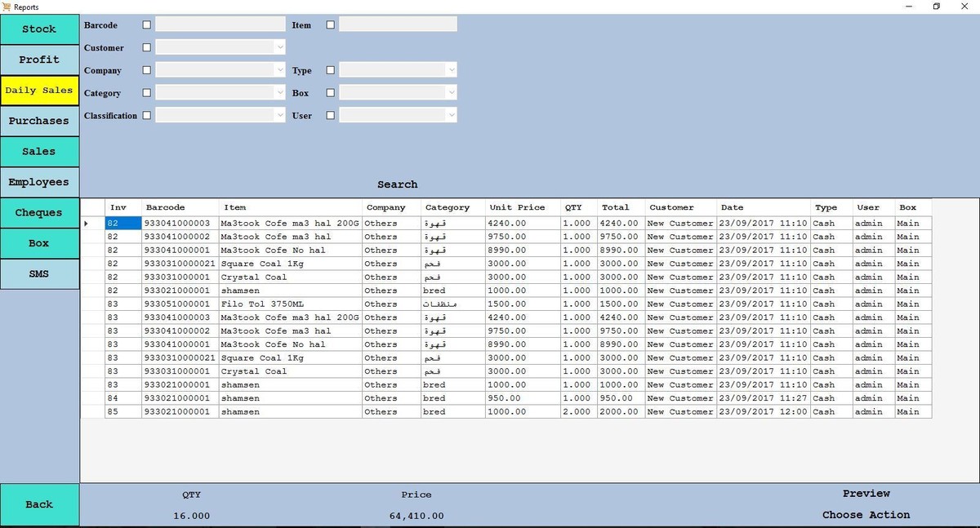
Task: Enable the Barcode filter checkbox
Action: pos(147,25)
